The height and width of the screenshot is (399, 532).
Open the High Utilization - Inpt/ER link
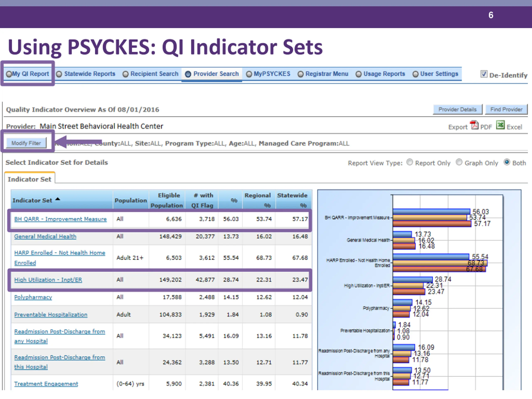pyautogui.click(x=48, y=280)
